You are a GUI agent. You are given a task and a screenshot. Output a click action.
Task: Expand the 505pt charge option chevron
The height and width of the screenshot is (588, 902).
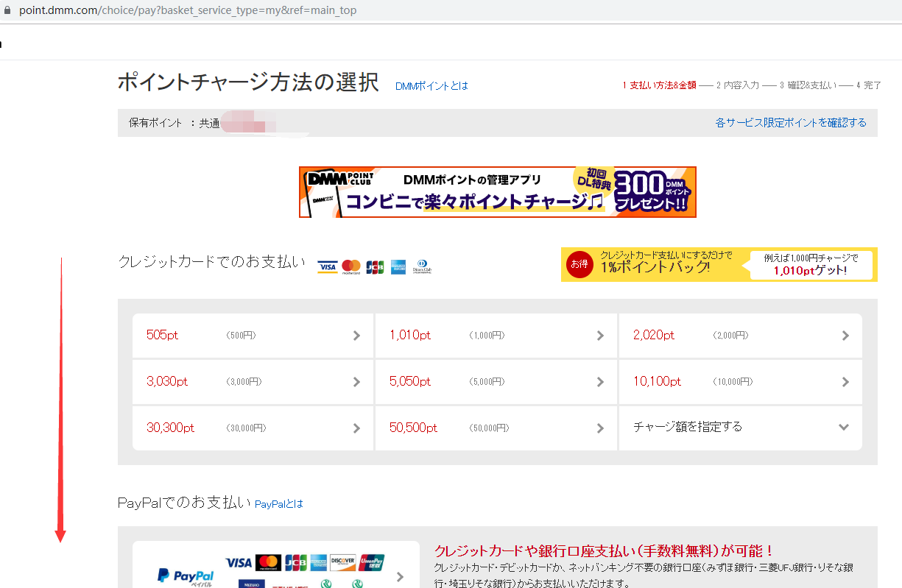357,336
